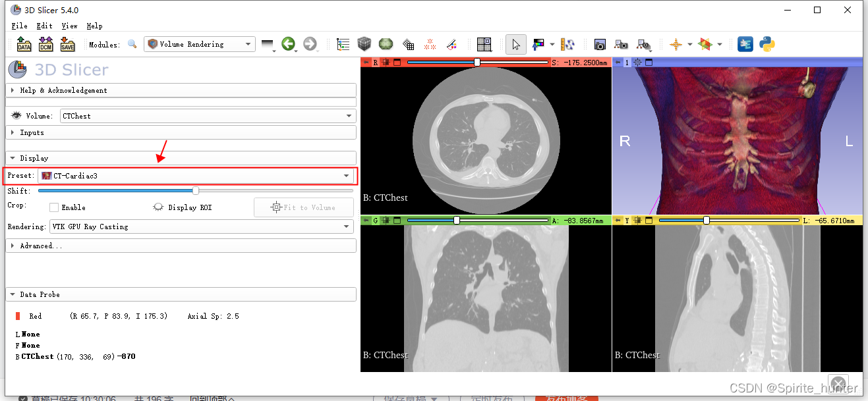This screenshot has width=868, height=401.
Task: Adjust the Shift slider handle
Action: (x=196, y=191)
